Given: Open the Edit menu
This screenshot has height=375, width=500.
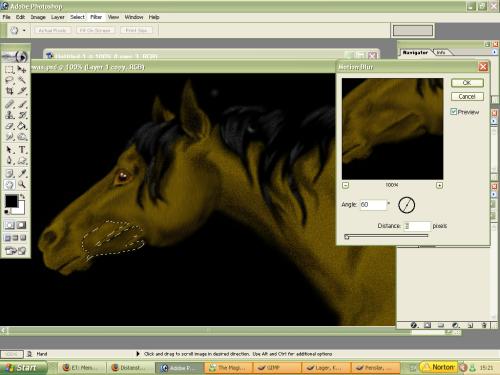Looking at the screenshot, I should pyautogui.click(x=20, y=17).
